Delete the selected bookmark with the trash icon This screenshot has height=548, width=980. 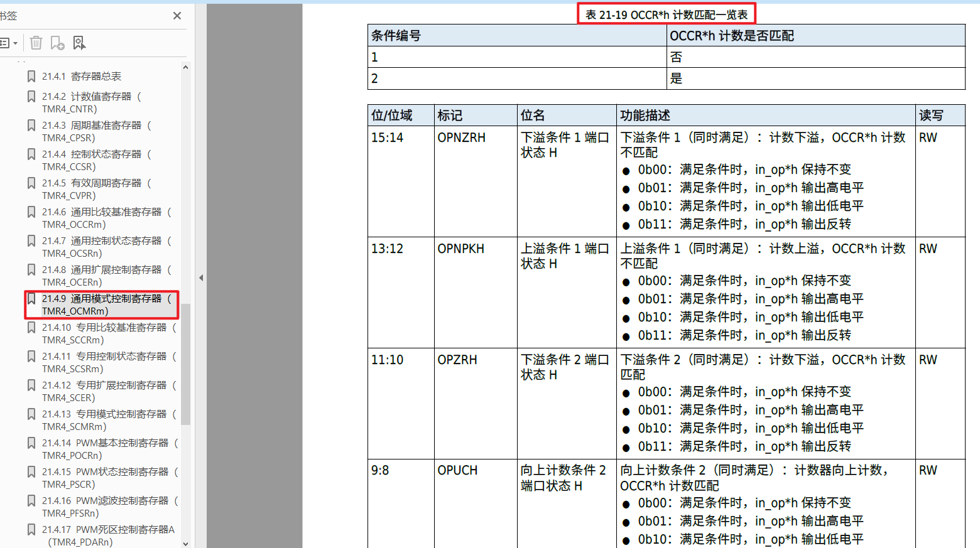click(36, 43)
